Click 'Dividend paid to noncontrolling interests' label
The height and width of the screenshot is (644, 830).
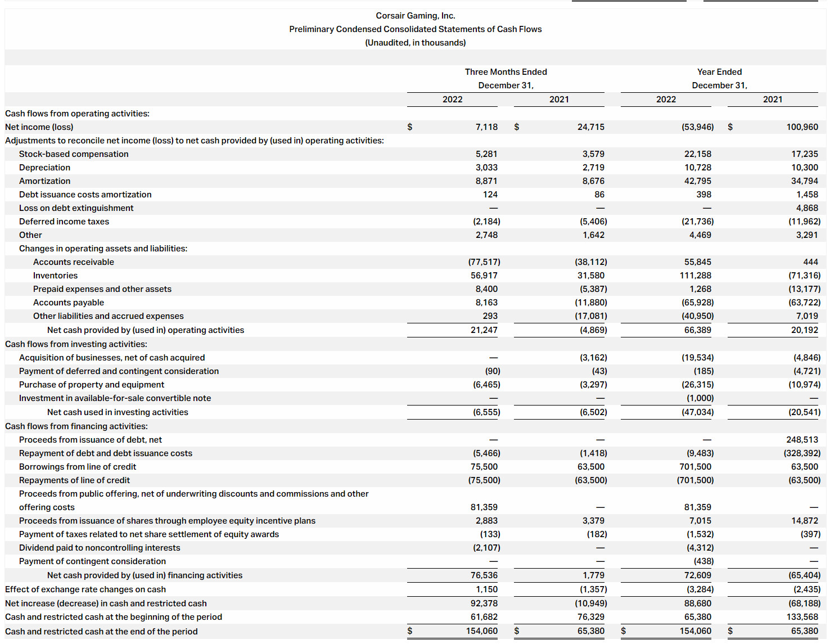point(100,548)
